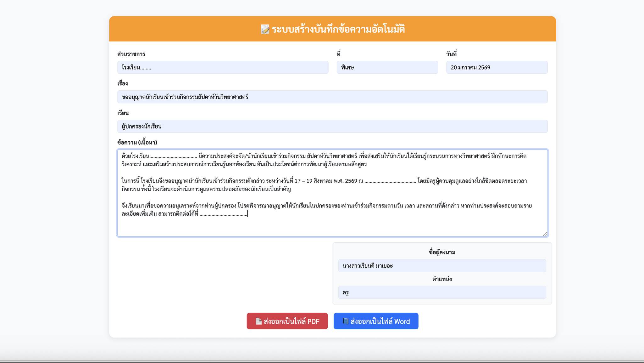
Task: Click the ตำแหน่ง label
Action: (442, 279)
